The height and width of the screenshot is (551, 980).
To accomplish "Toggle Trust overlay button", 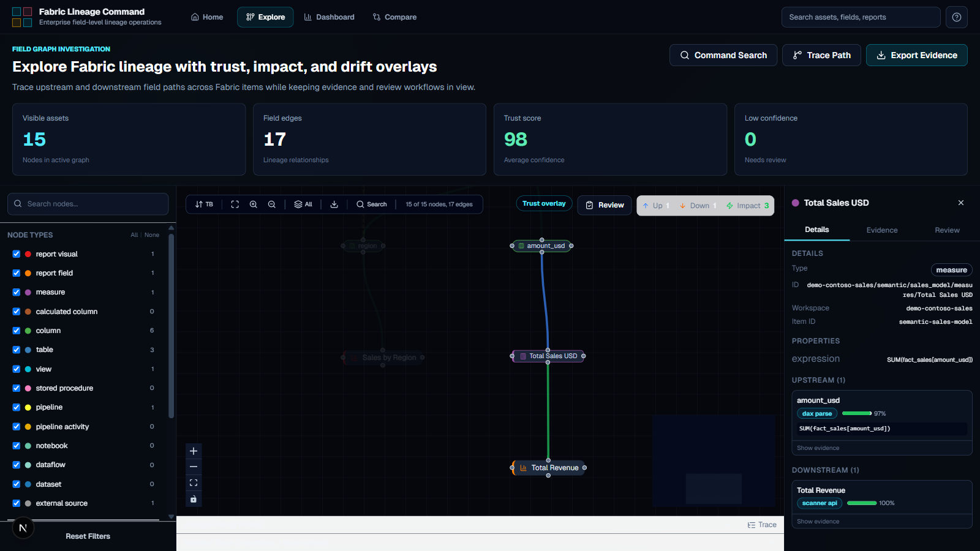I will coord(544,204).
